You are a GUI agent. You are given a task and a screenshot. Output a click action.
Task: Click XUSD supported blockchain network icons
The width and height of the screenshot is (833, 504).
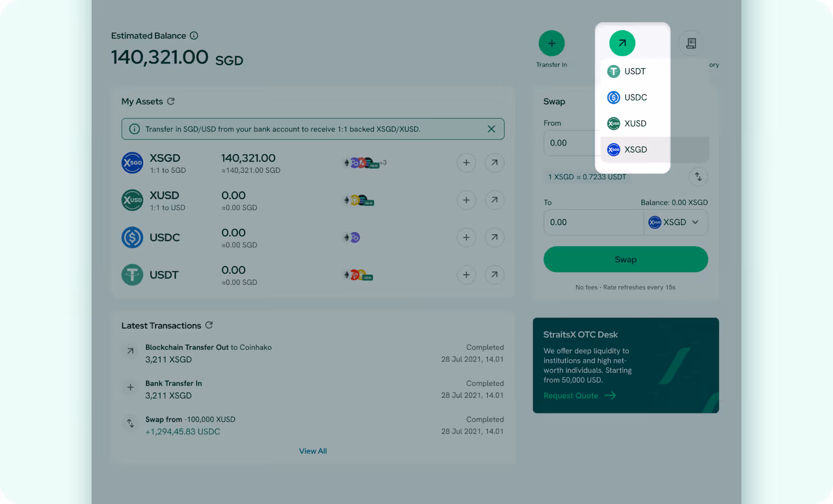click(x=359, y=200)
